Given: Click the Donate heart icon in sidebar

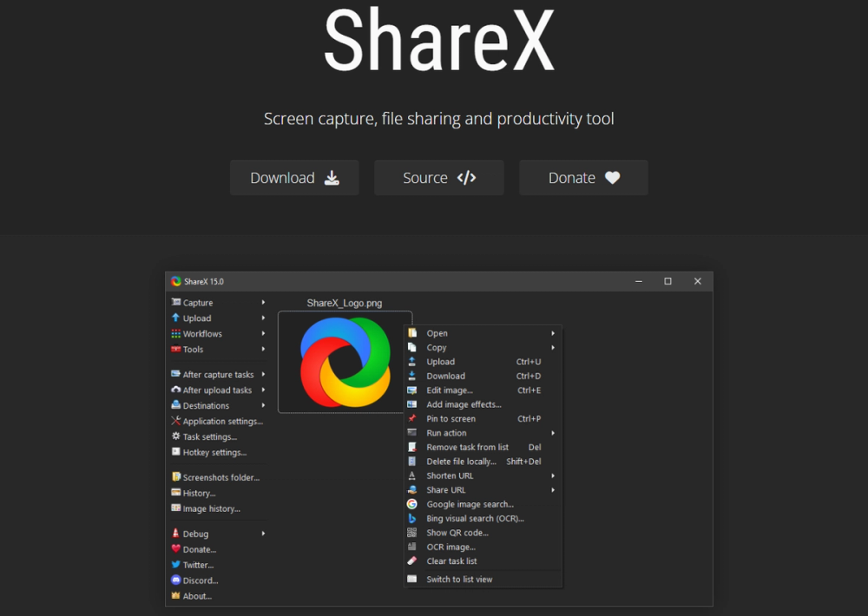Looking at the screenshot, I should coord(176,548).
